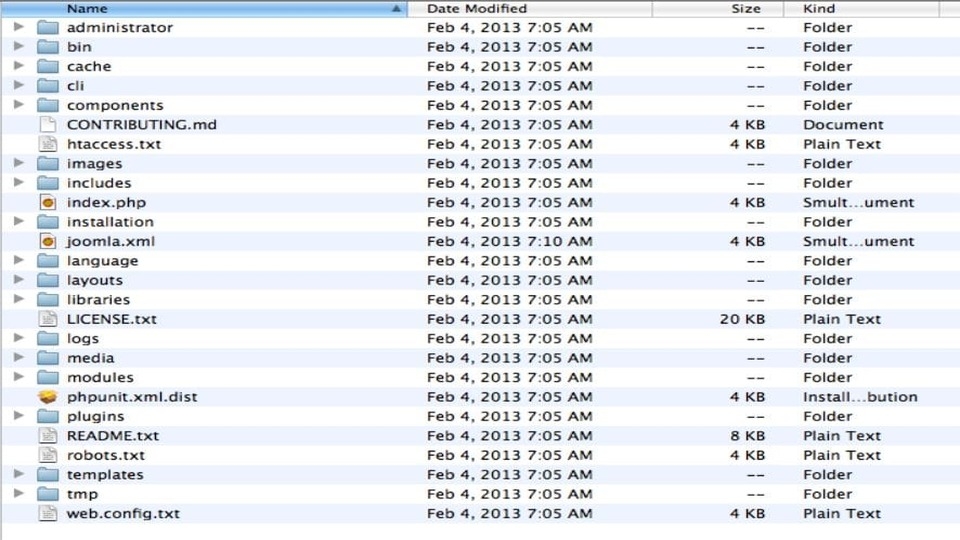Click the administrator folder icon
This screenshot has width=960, height=540.
pyautogui.click(x=48, y=28)
